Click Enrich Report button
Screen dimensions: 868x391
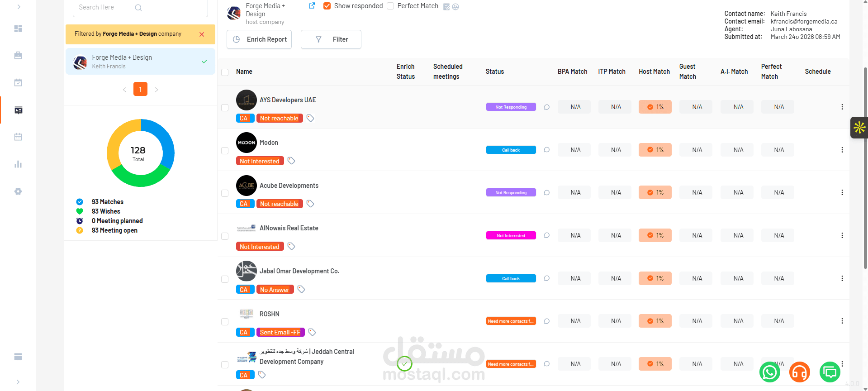click(259, 39)
